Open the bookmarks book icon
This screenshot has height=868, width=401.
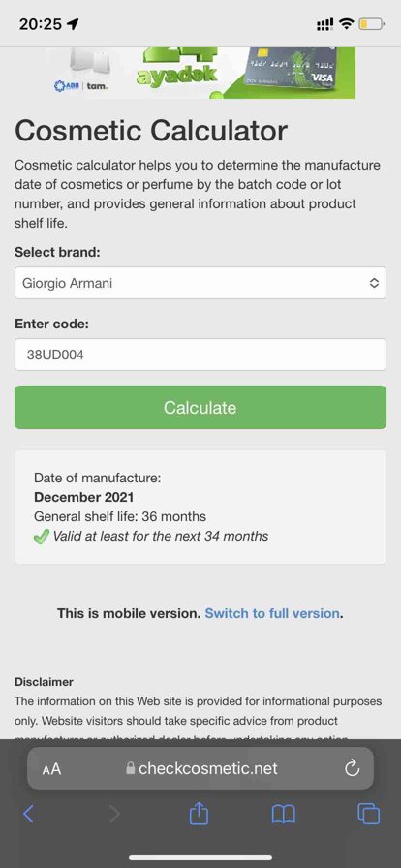coord(284,814)
